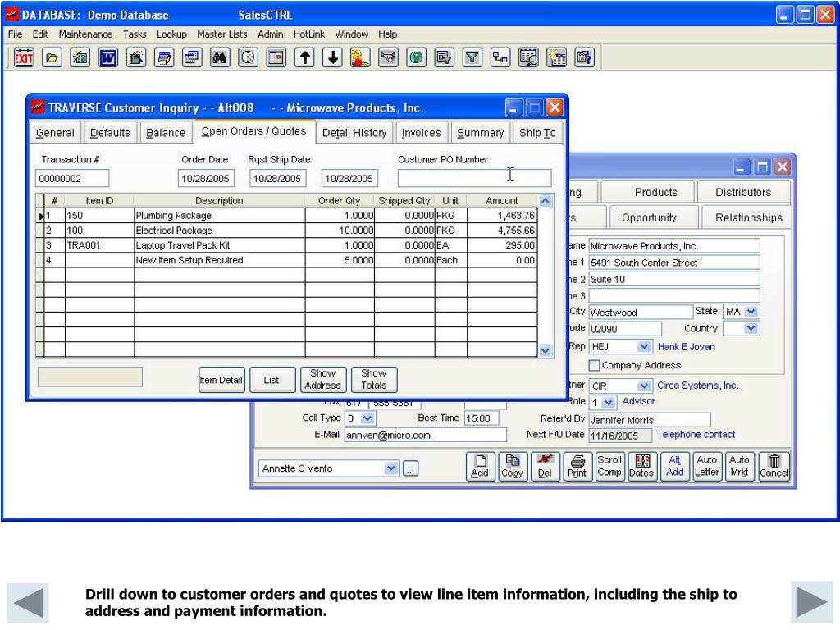Click the connected boxes hierarchy toolbar icon

coord(500,57)
